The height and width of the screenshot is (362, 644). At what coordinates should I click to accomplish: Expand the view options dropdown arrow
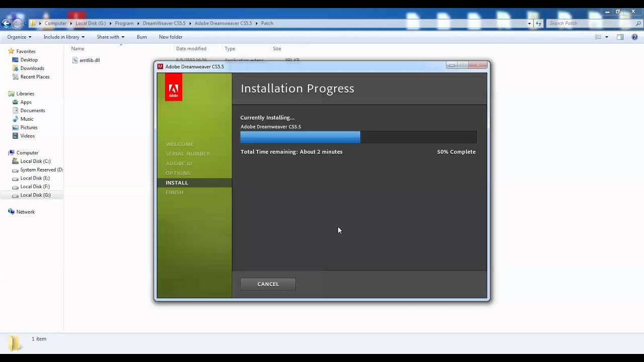tap(606, 37)
